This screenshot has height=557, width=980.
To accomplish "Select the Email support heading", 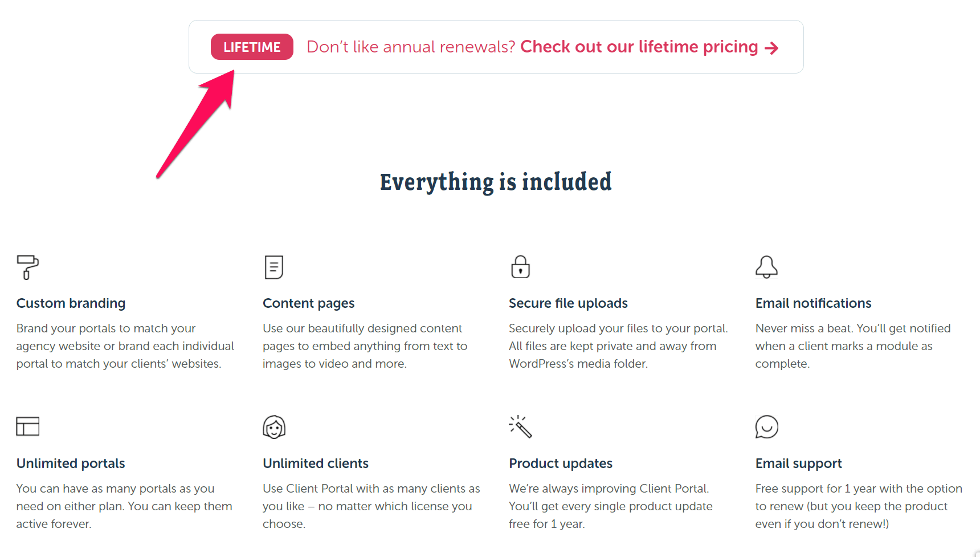I will click(798, 464).
